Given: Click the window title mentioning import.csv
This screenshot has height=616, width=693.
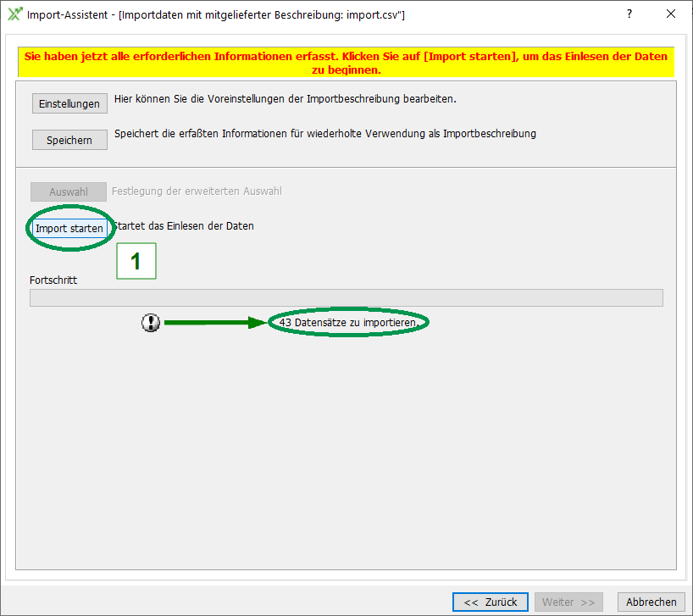Looking at the screenshot, I should pos(217,14).
